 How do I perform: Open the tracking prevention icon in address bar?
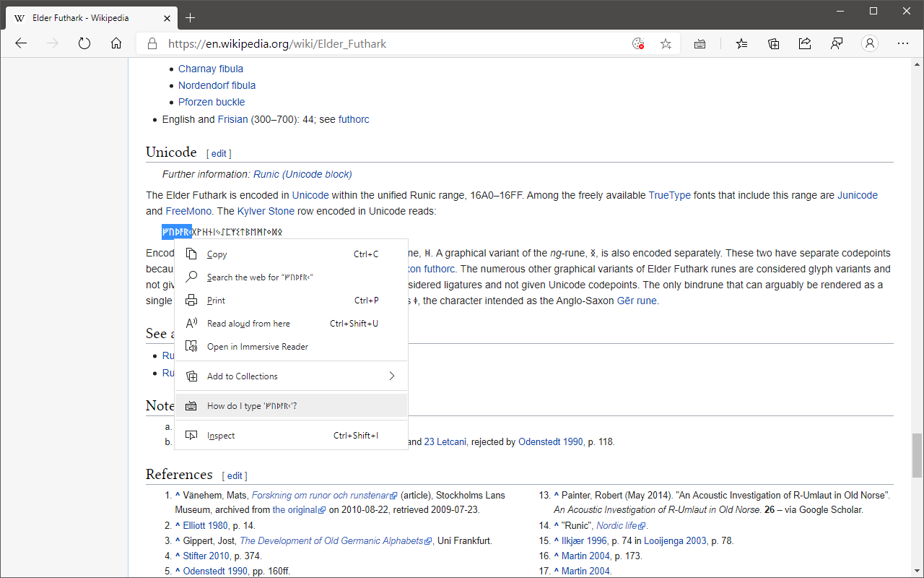coord(638,43)
